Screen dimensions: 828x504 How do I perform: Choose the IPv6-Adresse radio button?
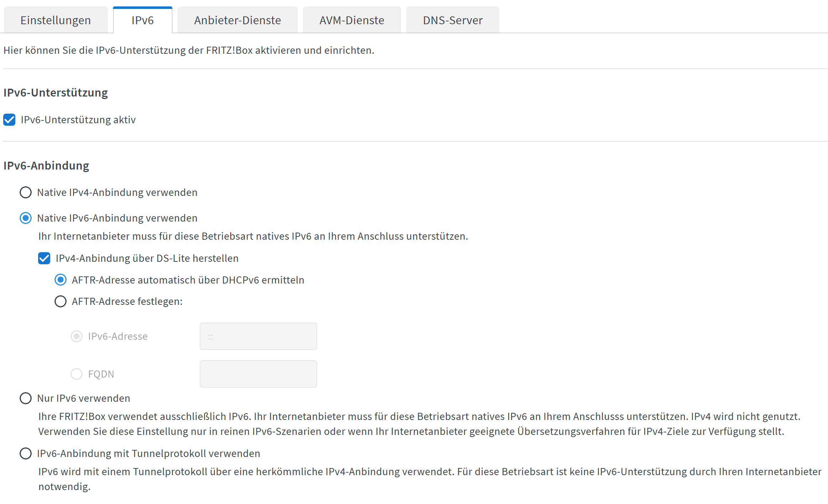click(77, 336)
